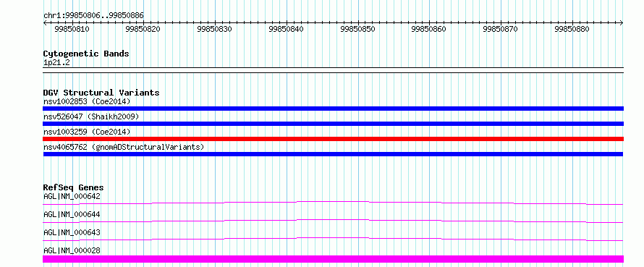Click the 99850850 ruler position marker
This screenshot has width=644, height=267.
[357, 29]
